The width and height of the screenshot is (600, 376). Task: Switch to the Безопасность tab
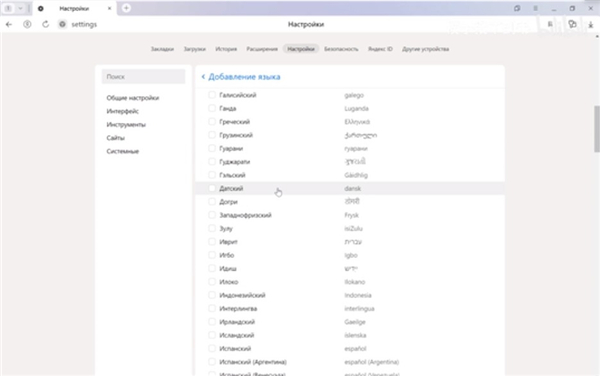(341, 49)
